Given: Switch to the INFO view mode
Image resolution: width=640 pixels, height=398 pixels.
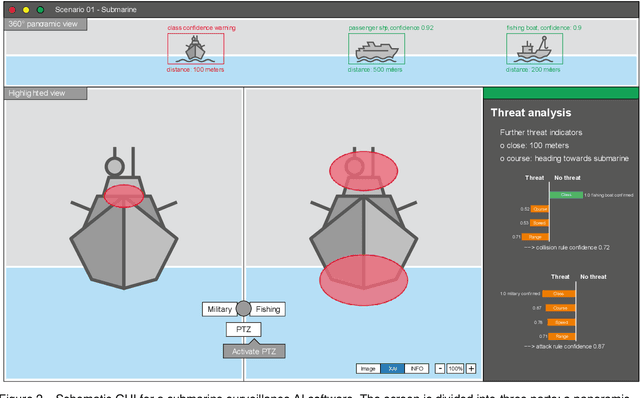Looking at the screenshot, I should click(417, 369).
